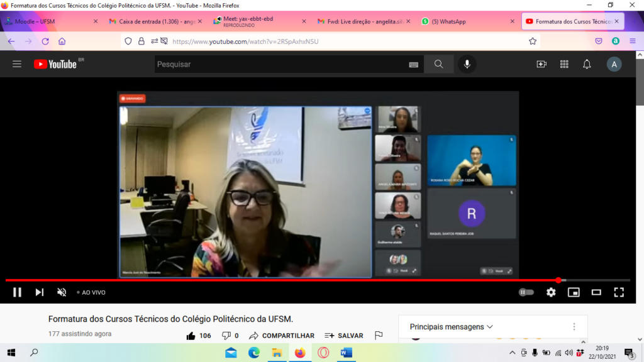The image size is (644, 362).
Task: Click SALVAR to save the video
Action: pos(344,336)
